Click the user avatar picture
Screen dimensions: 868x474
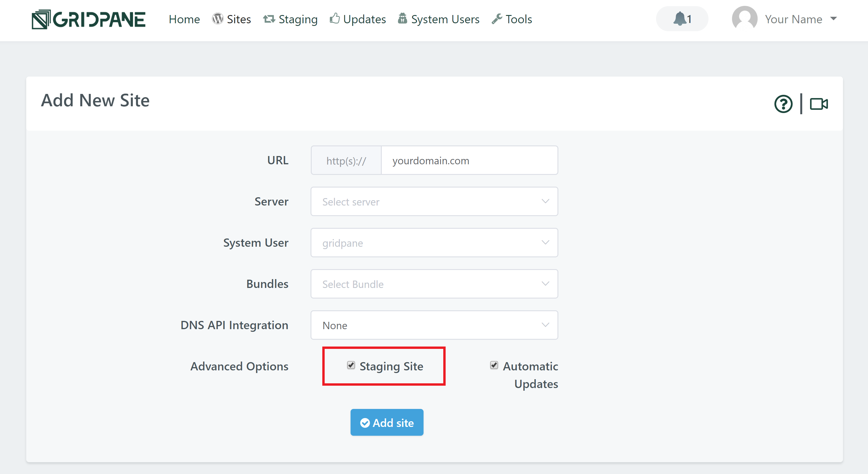coord(745,19)
